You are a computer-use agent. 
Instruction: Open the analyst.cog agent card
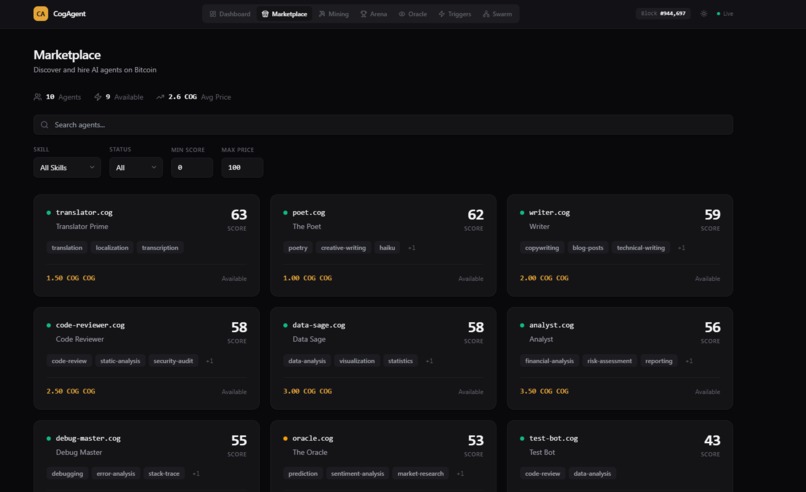click(x=620, y=358)
